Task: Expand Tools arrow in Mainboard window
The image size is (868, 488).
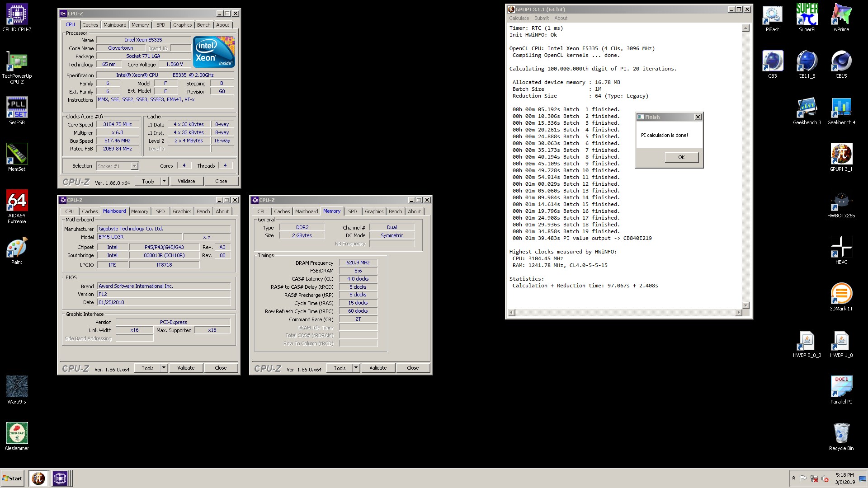Action: (164, 368)
